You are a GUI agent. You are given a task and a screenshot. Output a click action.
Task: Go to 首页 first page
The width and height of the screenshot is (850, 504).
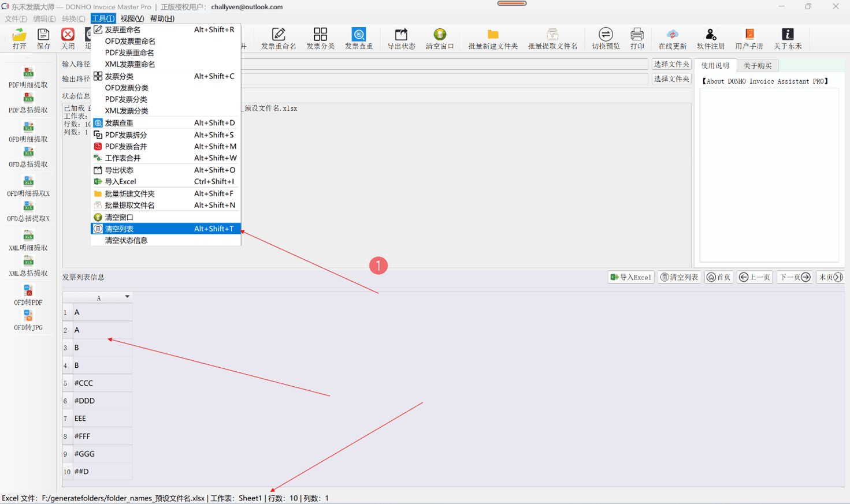[719, 277]
